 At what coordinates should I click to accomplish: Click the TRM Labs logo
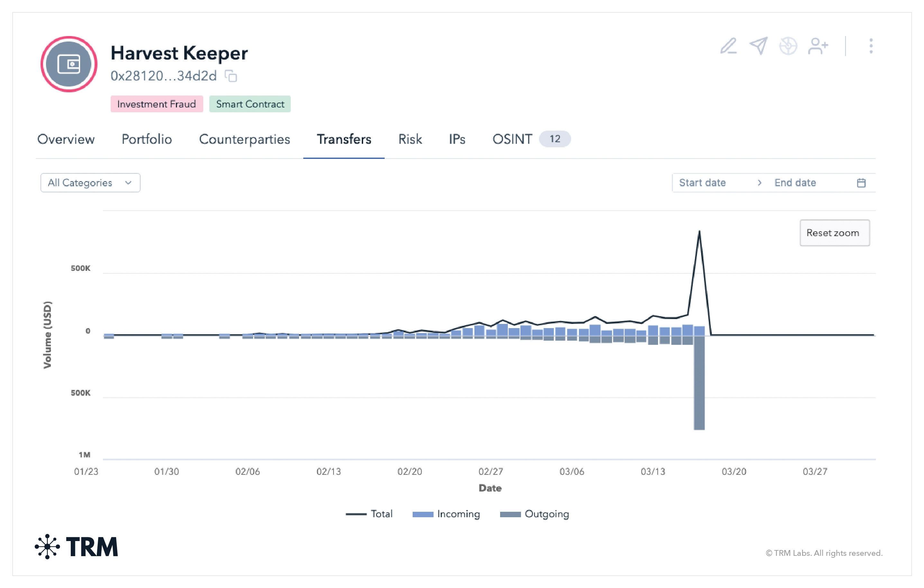(x=75, y=546)
